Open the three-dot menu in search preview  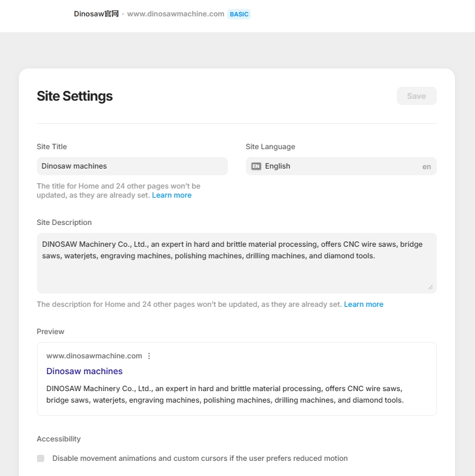pos(149,356)
